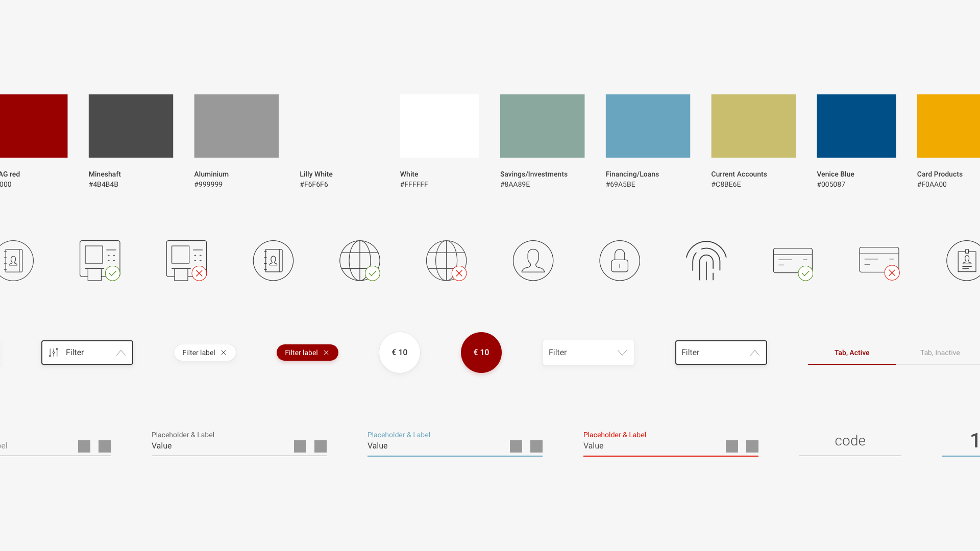Click the padlock circle icon
The width and height of the screenshot is (980, 551).
coord(620,261)
